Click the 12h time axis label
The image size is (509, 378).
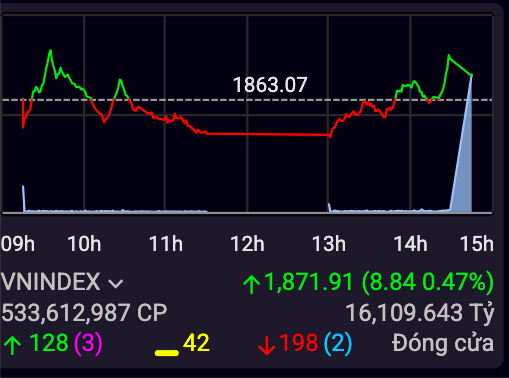click(x=247, y=244)
